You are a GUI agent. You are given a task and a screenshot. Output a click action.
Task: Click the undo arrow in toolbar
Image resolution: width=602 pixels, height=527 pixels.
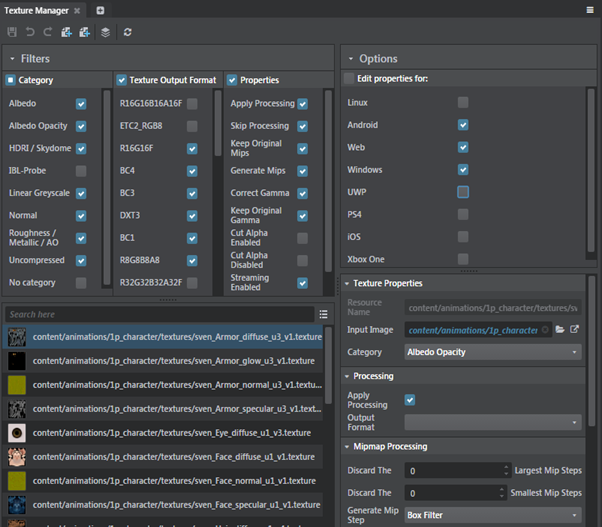[30, 33]
